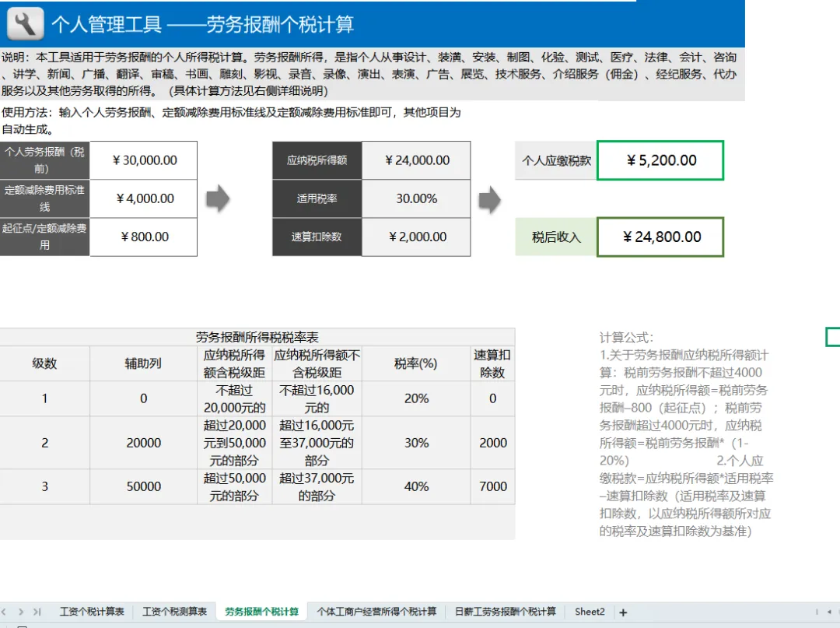The image size is (840, 628).
Task: Click the 2000 quick deduction table cell
Action: (x=493, y=443)
